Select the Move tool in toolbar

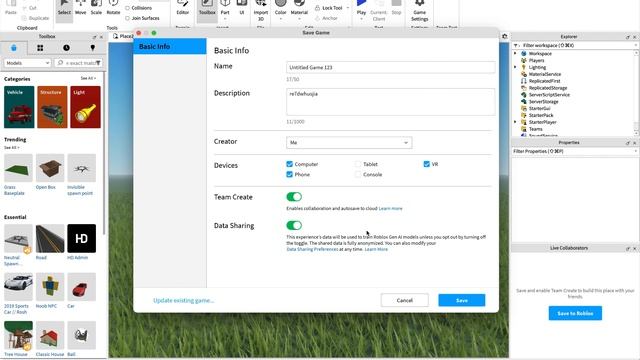coord(80,8)
